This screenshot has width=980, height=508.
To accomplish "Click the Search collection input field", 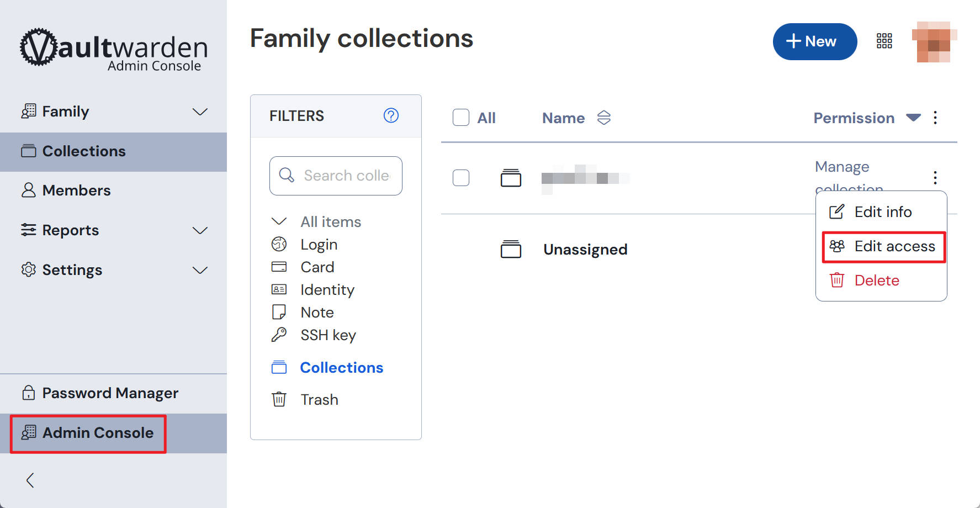I will [x=346, y=176].
